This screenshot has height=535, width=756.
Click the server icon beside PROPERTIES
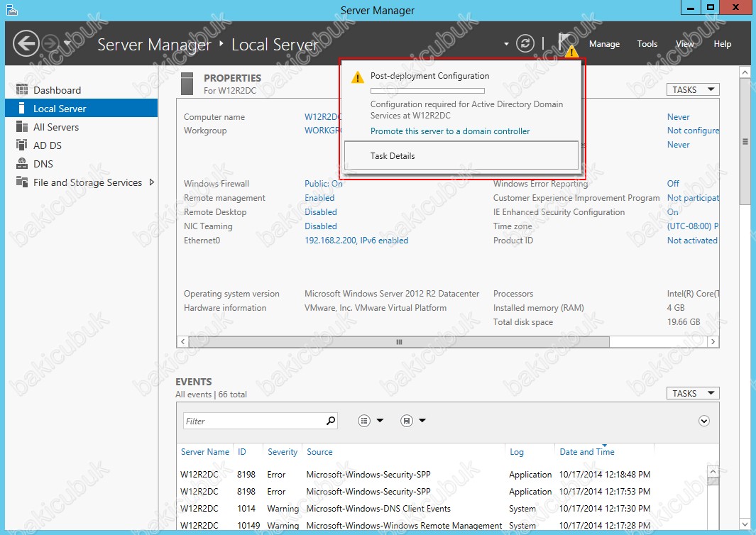pyautogui.click(x=187, y=84)
